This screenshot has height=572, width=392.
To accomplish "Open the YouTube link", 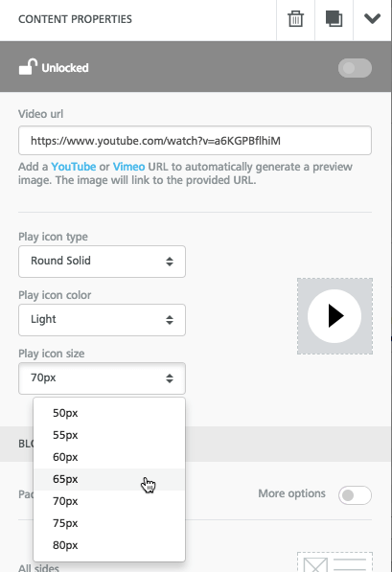I will click(x=74, y=167).
